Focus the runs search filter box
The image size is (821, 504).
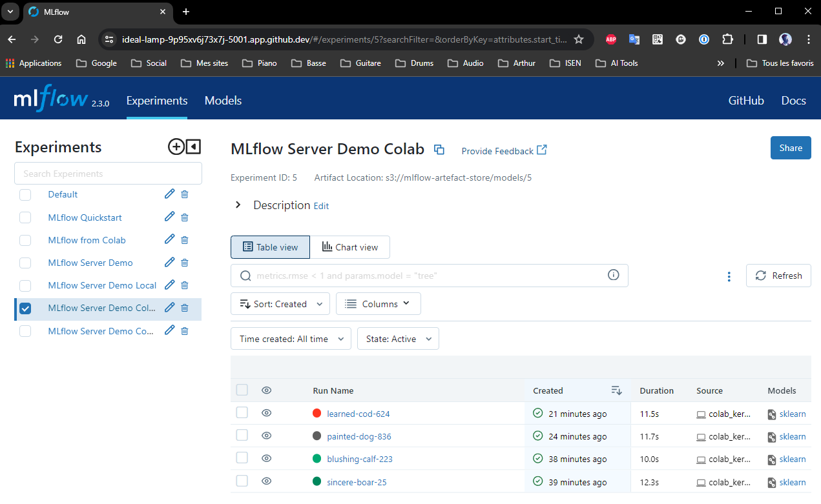(430, 276)
